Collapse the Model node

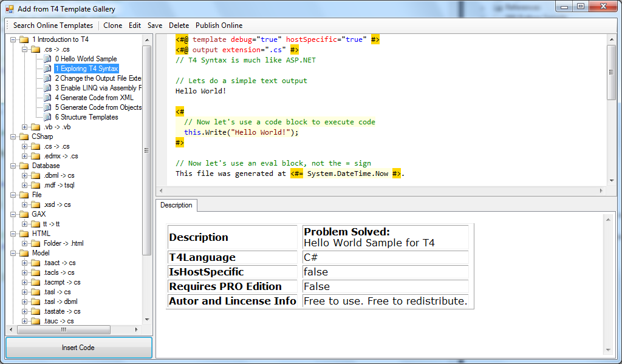tap(13, 253)
